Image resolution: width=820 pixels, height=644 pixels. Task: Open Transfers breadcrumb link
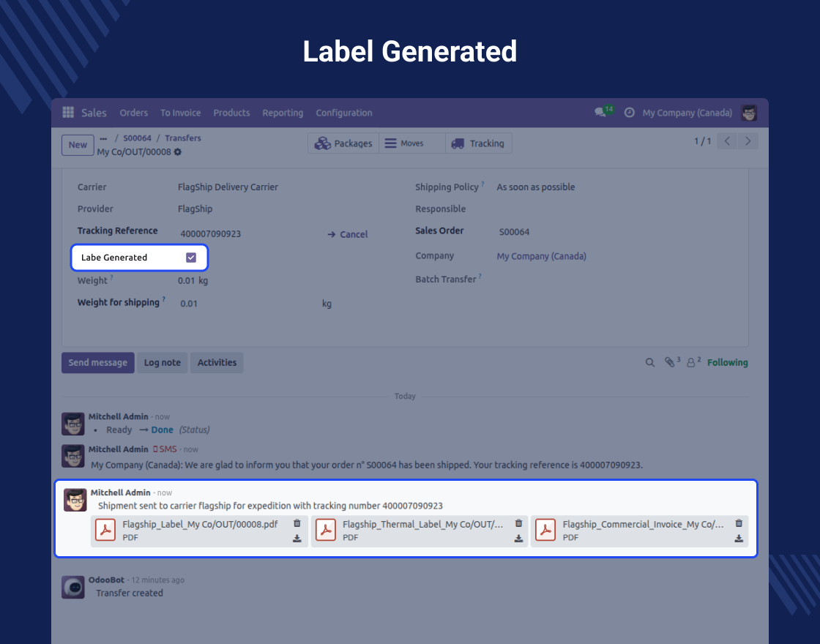point(183,138)
